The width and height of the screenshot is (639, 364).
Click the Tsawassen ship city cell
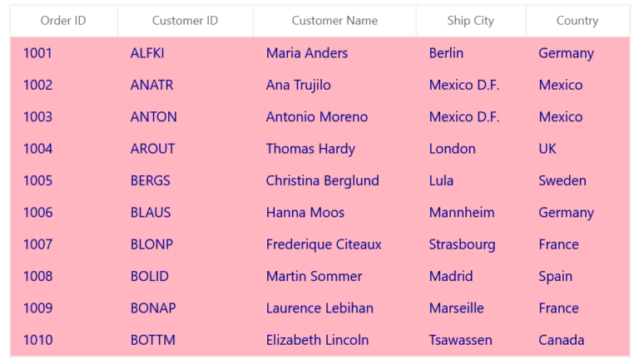click(471, 340)
